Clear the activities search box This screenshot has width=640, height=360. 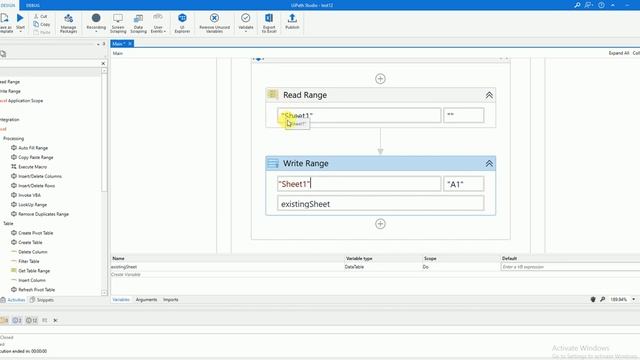103,63
